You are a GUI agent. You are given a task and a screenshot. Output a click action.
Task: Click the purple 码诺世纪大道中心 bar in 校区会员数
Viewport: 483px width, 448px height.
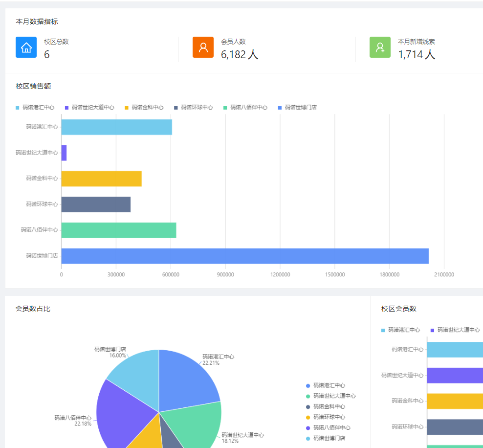click(x=455, y=376)
